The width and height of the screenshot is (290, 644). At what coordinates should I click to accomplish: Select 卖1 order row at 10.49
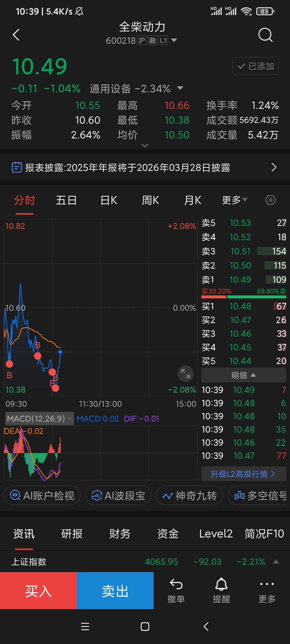click(x=244, y=280)
